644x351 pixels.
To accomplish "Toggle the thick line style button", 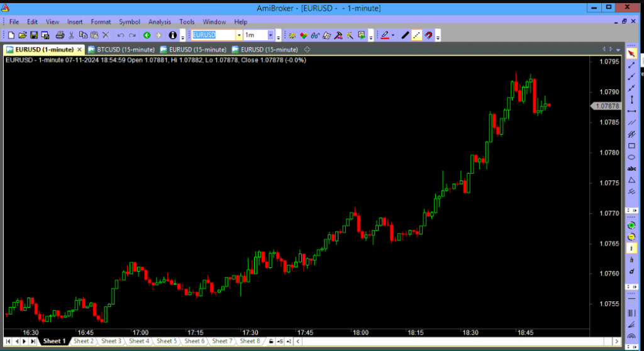I will coord(405,35).
